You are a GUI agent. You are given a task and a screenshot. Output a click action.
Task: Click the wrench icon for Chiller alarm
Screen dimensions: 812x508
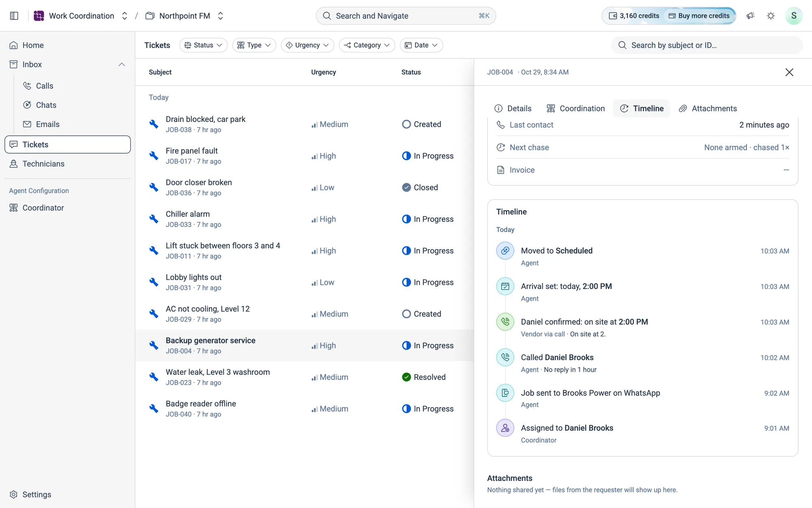click(x=153, y=219)
